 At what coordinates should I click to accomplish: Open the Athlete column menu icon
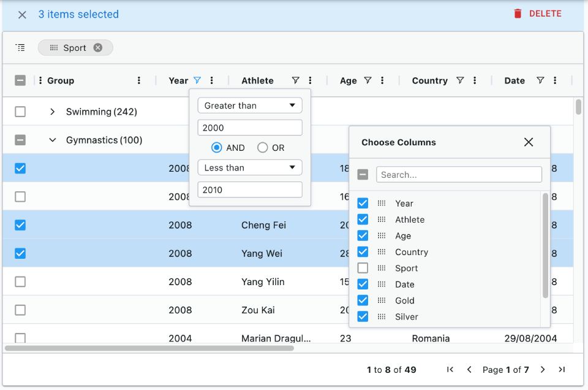click(311, 80)
